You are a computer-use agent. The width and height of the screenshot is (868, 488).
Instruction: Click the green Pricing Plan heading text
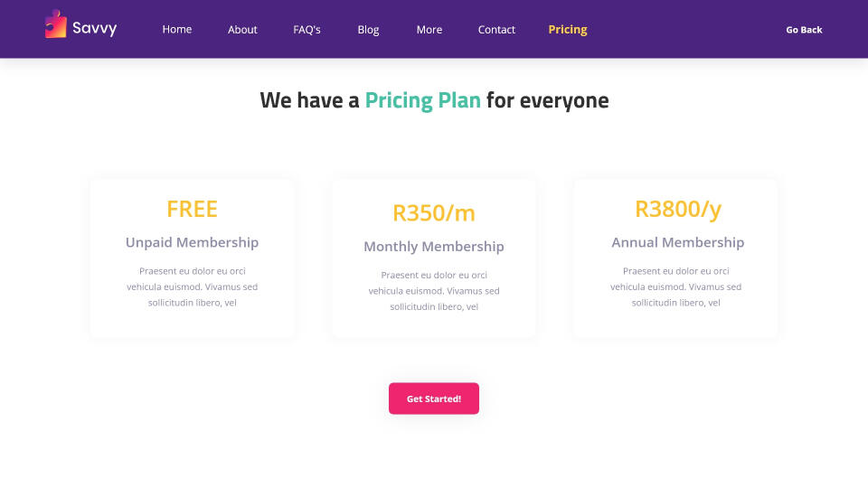(x=422, y=100)
